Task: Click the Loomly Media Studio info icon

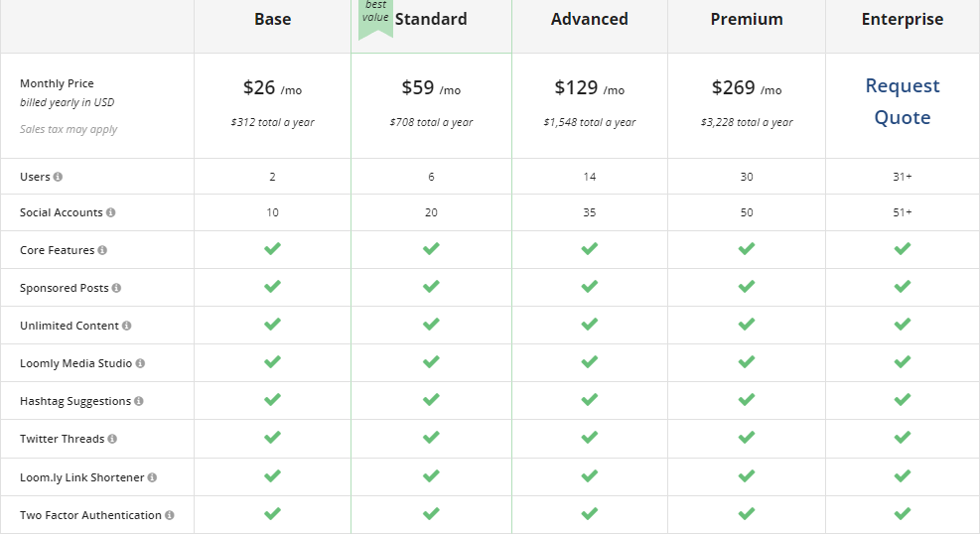Action: [140, 363]
